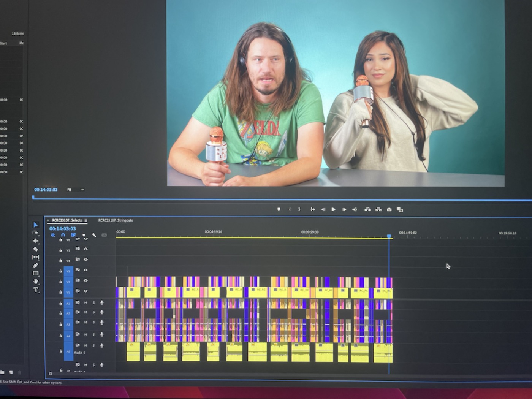Step forward one frame
This screenshot has width=532, height=399.
(x=344, y=209)
